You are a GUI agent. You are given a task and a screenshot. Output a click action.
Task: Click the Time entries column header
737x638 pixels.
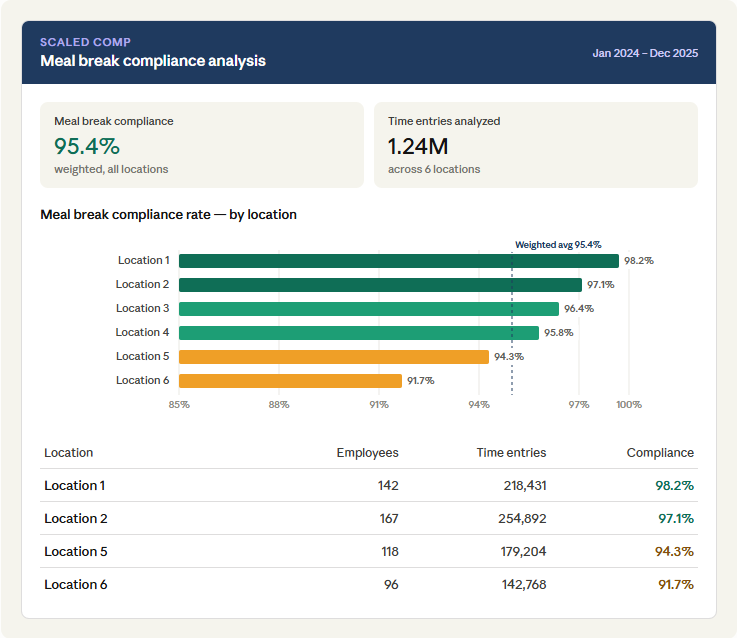click(511, 452)
